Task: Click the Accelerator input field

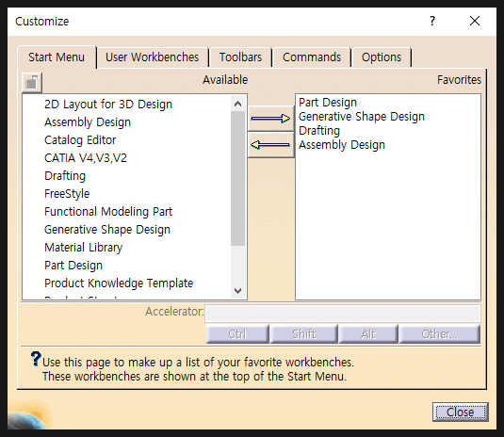Action: [x=343, y=314]
